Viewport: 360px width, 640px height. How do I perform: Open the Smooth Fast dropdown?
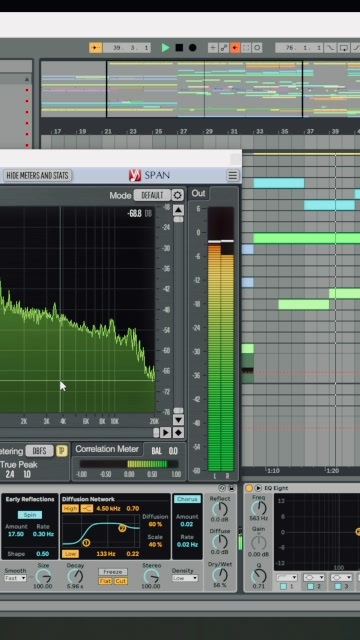pos(15,578)
